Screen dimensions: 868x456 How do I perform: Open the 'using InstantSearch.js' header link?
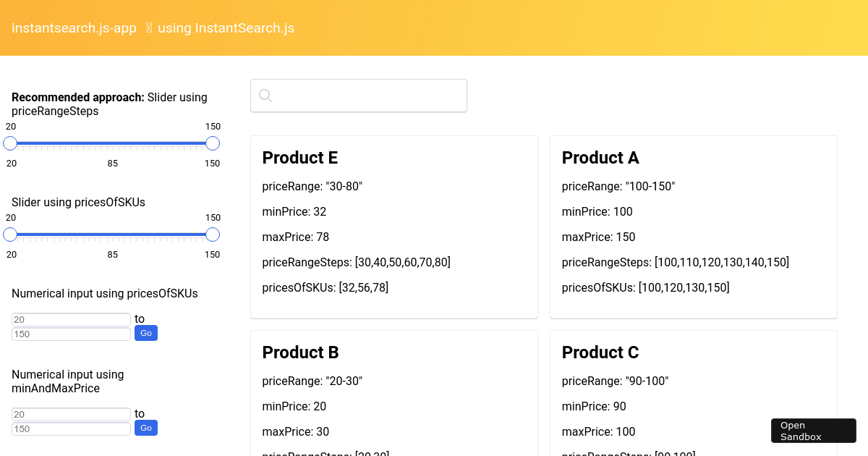tap(226, 28)
